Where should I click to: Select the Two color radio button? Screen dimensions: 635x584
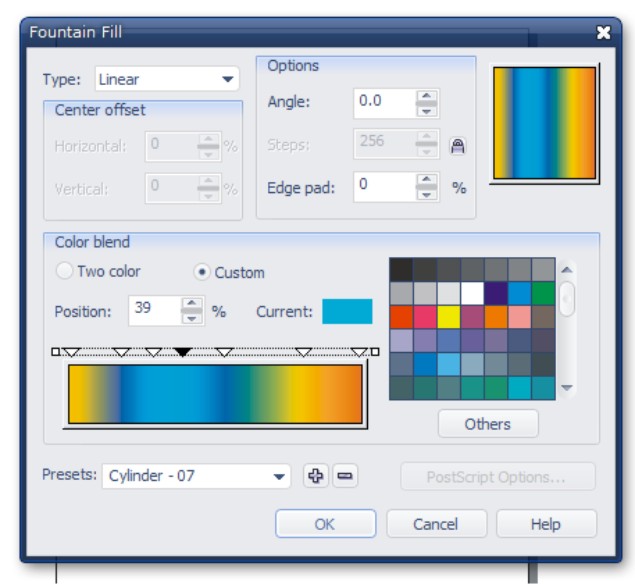coord(64,271)
